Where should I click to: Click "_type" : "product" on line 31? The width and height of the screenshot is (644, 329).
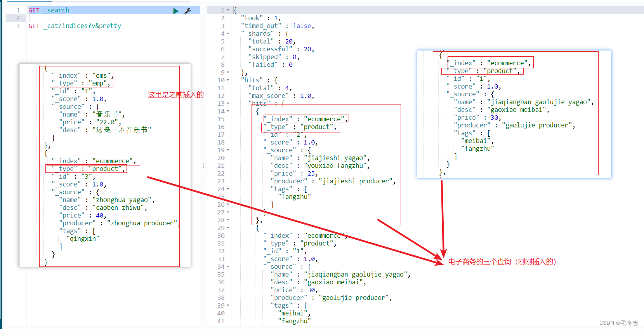[x=300, y=244]
